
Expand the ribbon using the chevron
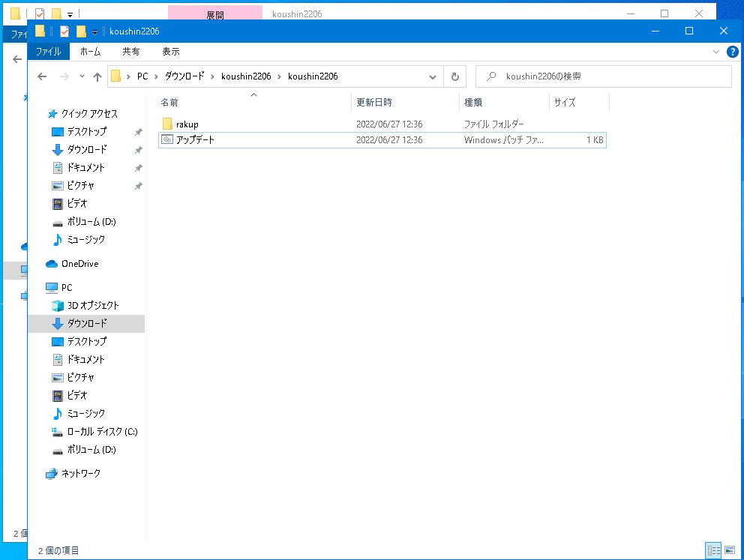click(715, 51)
